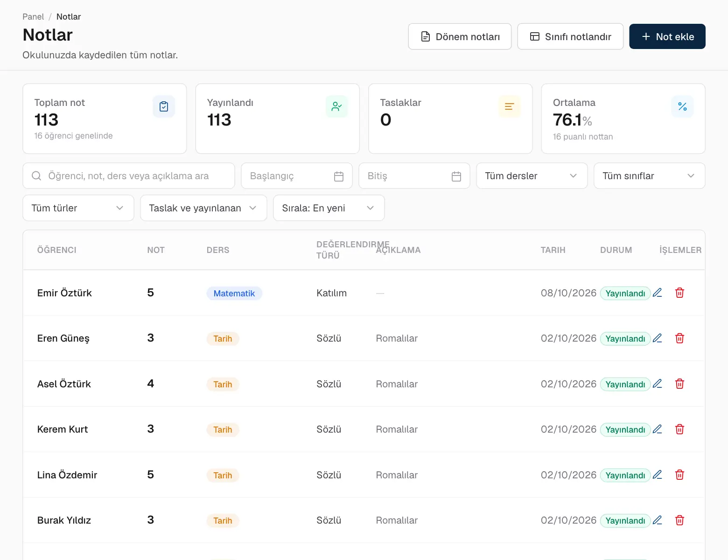Go to Panel breadcrumb link
This screenshot has height=560, width=728.
coord(33,17)
